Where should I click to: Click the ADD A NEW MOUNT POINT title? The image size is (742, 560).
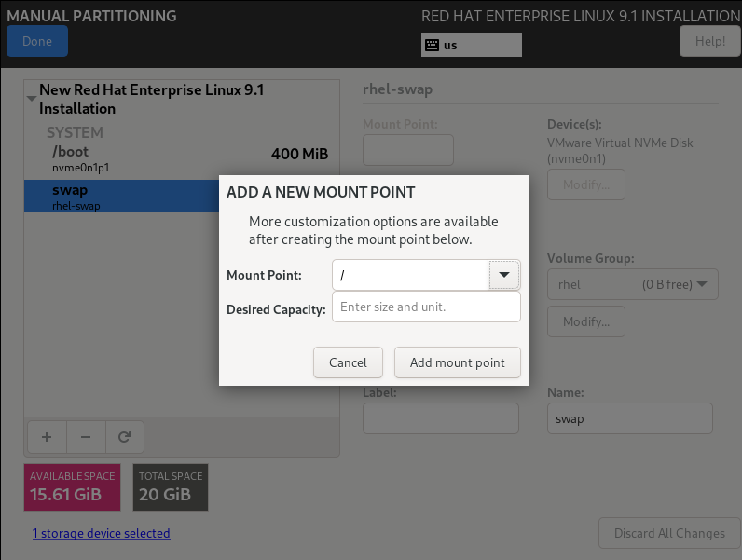click(x=321, y=192)
